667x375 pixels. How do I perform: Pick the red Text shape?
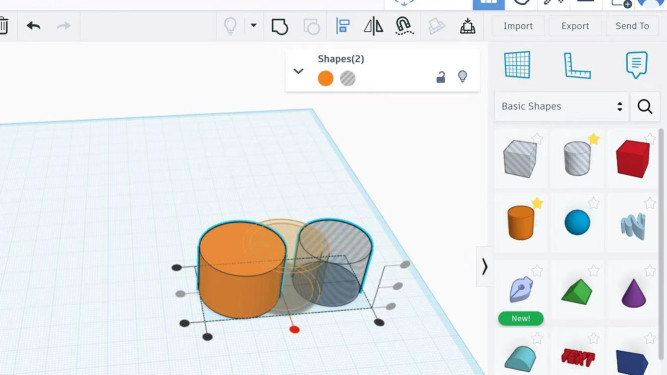(577, 358)
